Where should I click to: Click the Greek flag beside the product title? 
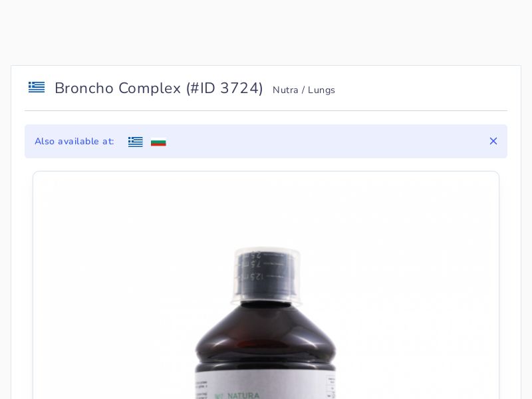[37, 87]
